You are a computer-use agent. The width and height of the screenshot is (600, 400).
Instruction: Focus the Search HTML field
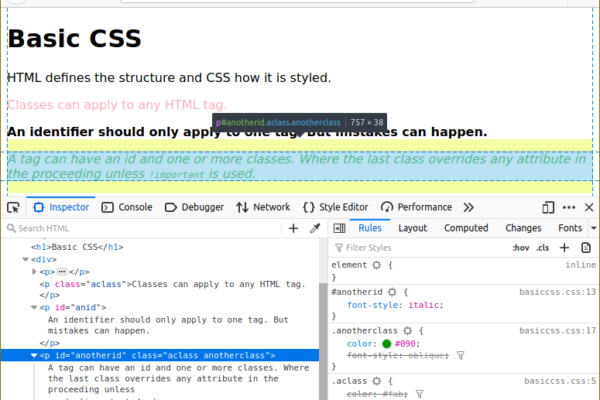(x=143, y=229)
